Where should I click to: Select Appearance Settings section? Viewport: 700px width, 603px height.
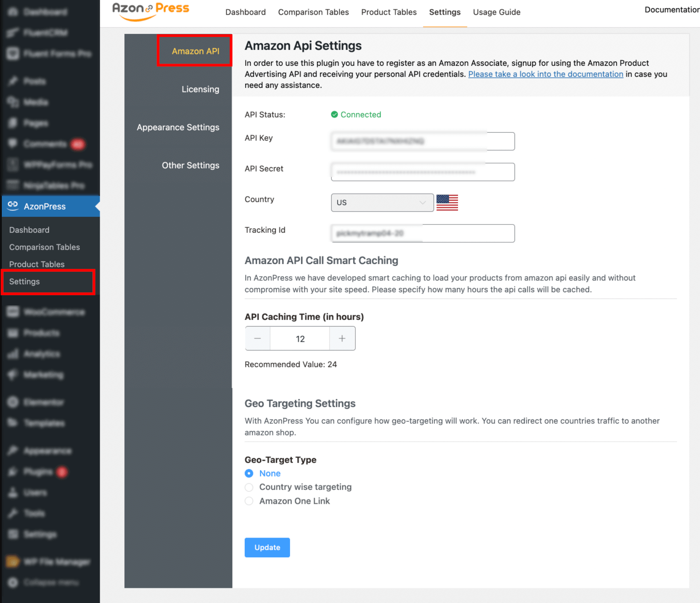[x=178, y=127]
